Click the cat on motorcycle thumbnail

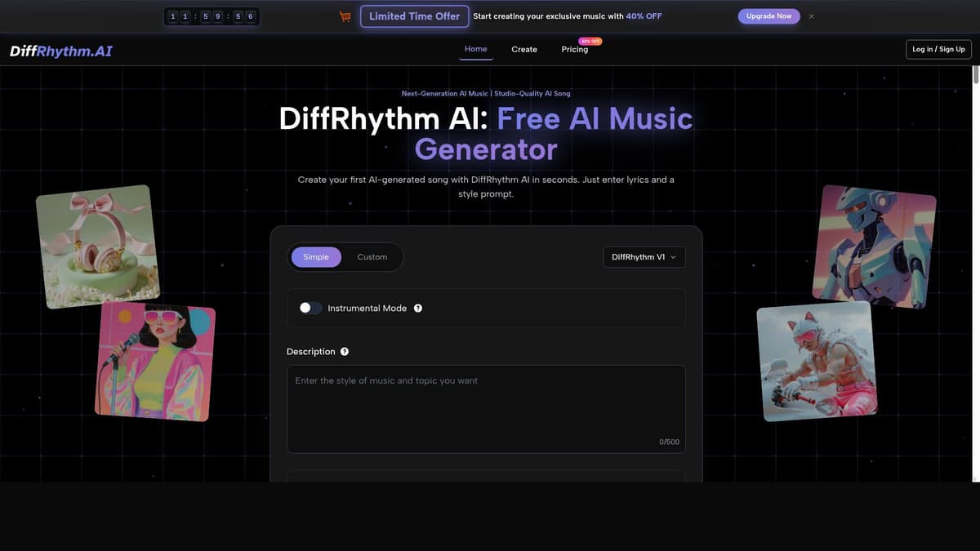pos(819,361)
